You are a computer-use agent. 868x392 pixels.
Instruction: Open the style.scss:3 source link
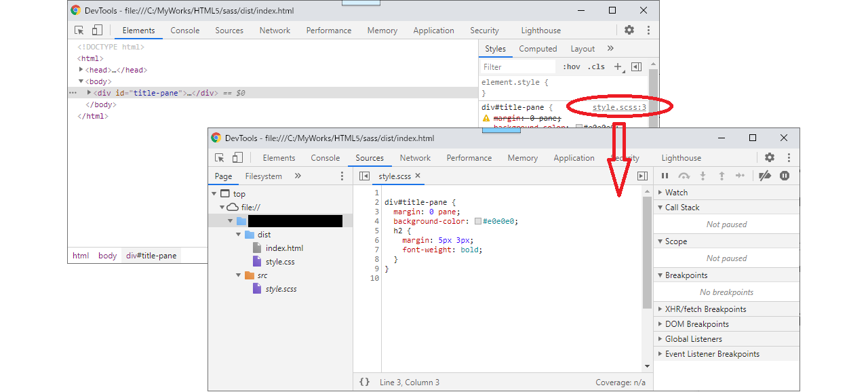click(619, 107)
